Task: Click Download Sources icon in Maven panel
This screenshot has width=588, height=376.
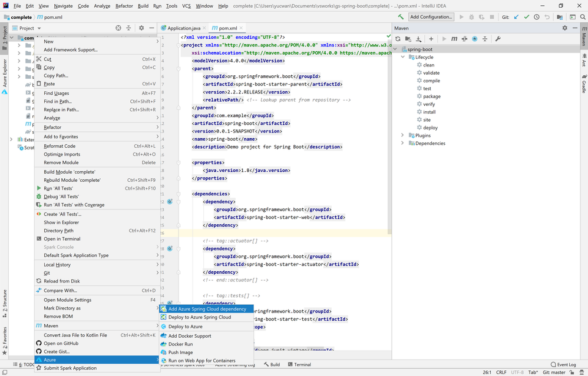Action: pos(418,39)
